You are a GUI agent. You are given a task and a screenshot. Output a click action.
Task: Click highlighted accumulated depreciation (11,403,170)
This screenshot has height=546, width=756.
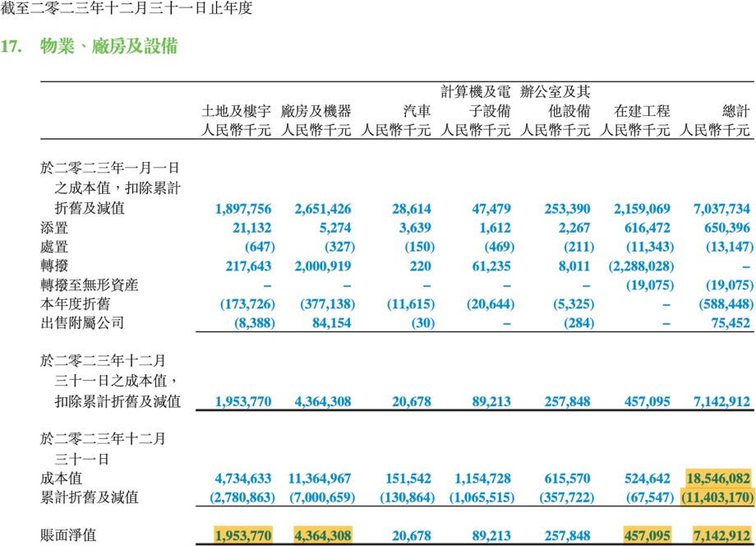tap(717, 497)
